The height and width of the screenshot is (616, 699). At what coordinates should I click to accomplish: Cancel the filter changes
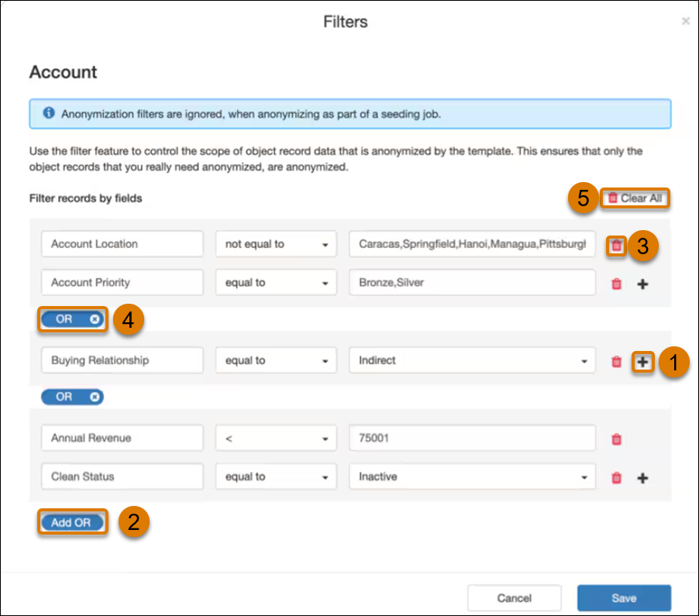click(x=514, y=597)
